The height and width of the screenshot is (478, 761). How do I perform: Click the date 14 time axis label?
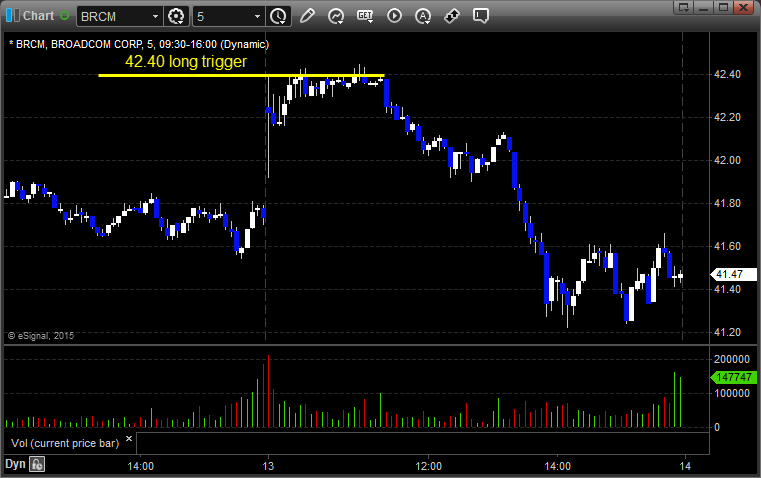pyautogui.click(x=685, y=466)
